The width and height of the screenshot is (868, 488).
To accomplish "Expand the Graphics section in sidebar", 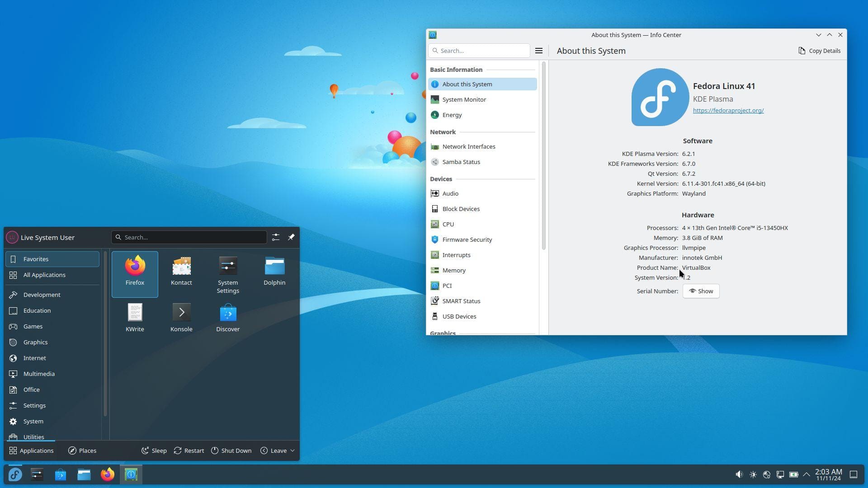I will 442,332.
